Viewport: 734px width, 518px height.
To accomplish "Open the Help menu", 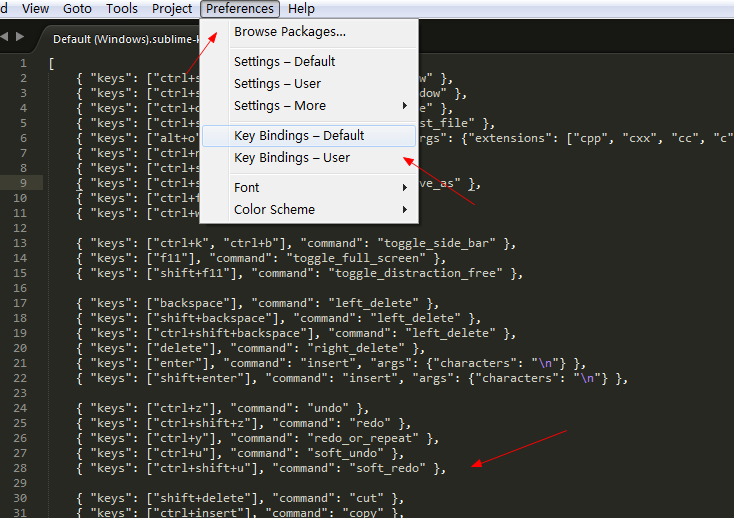I will click(x=301, y=8).
